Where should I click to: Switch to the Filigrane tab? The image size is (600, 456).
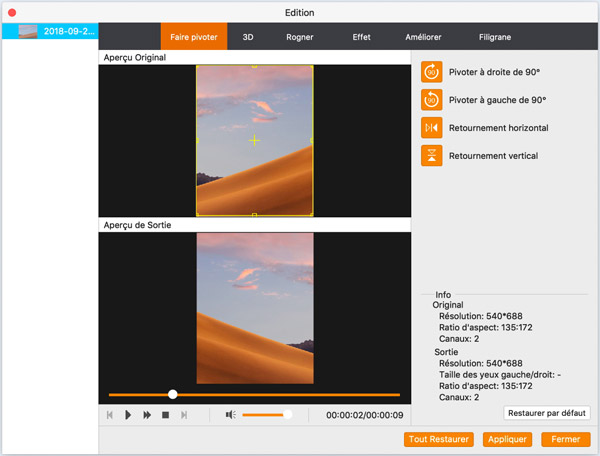click(495, 37)
